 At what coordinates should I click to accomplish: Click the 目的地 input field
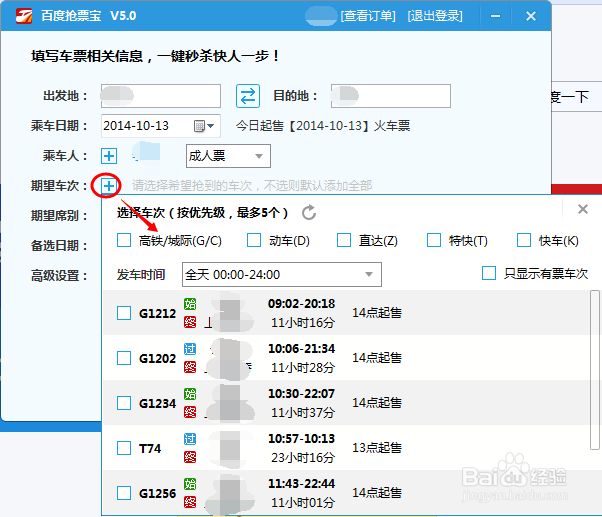pos(391,96)
